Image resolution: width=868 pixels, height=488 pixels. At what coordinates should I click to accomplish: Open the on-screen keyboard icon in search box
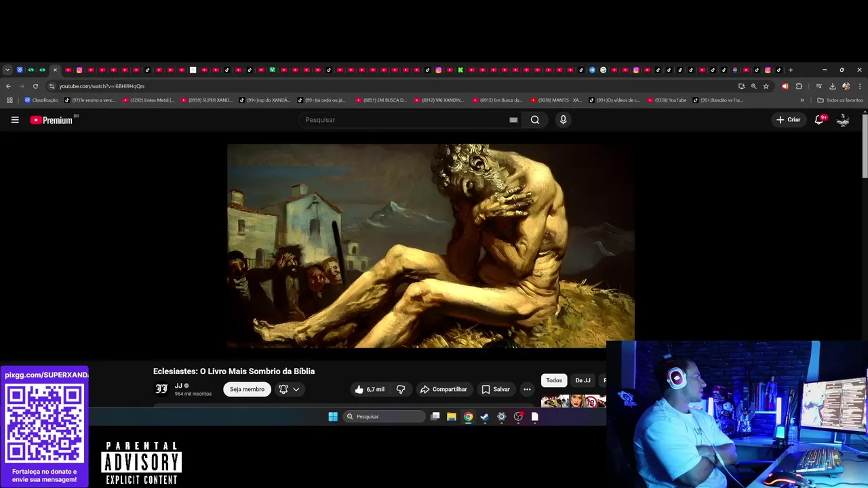tap(513, 120)
